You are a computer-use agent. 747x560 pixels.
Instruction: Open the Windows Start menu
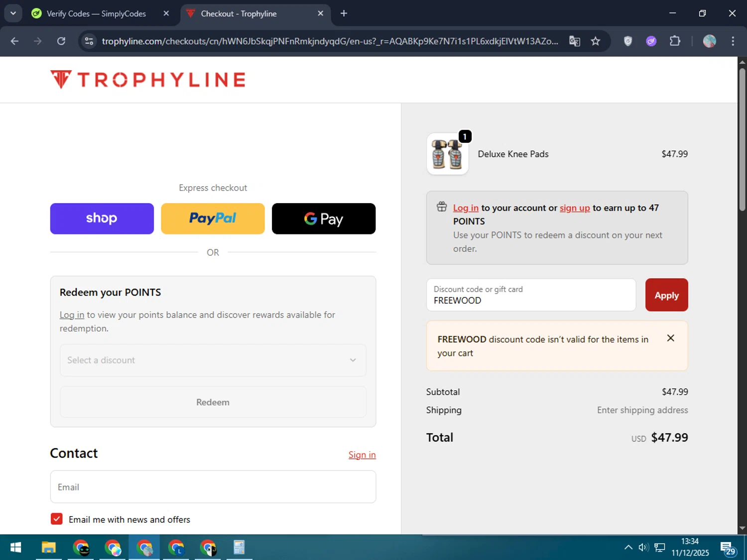(x=16, y=548)
